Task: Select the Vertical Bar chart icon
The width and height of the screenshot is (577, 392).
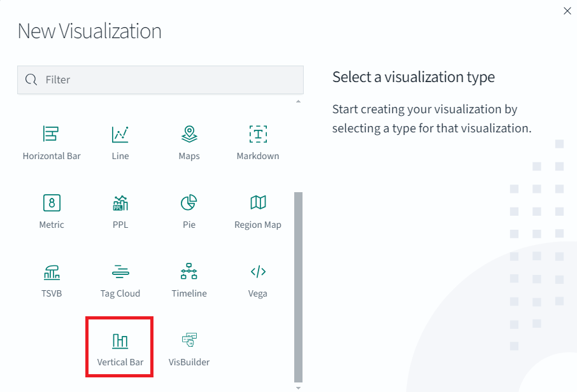Action: click(120, 341)
